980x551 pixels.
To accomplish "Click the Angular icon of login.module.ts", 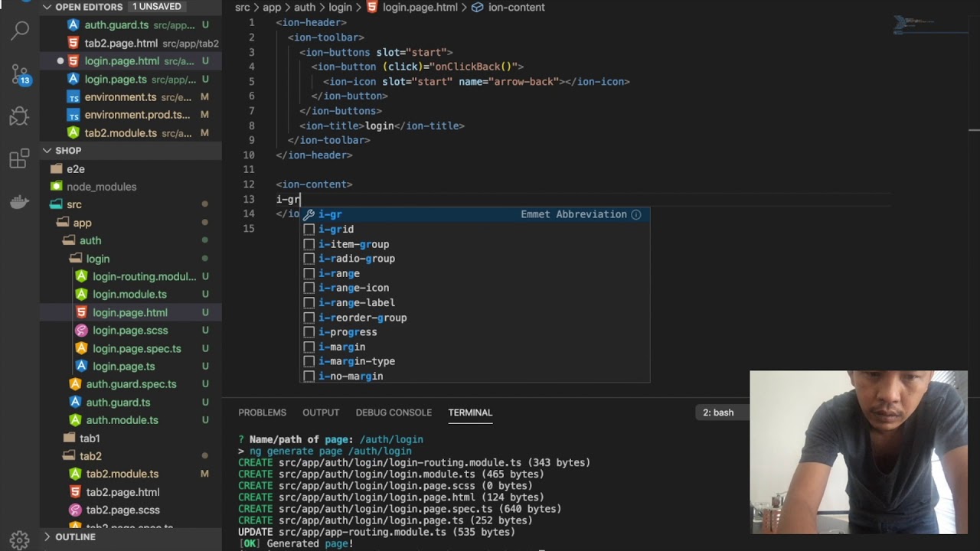I will [x=81, y=295].
